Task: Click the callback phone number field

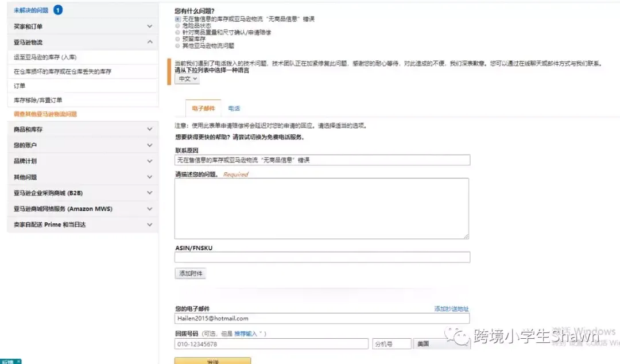Action: (x=271, y=344)
